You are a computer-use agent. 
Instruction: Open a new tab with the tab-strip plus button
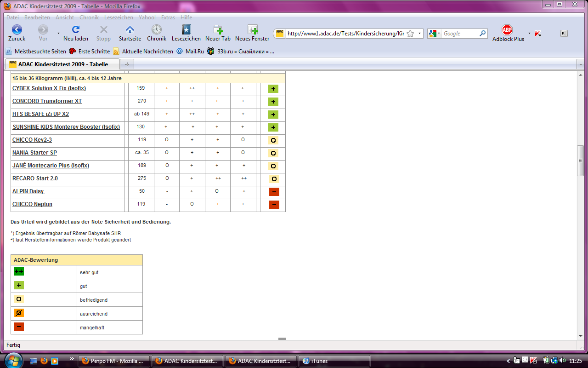pos(127,64)
